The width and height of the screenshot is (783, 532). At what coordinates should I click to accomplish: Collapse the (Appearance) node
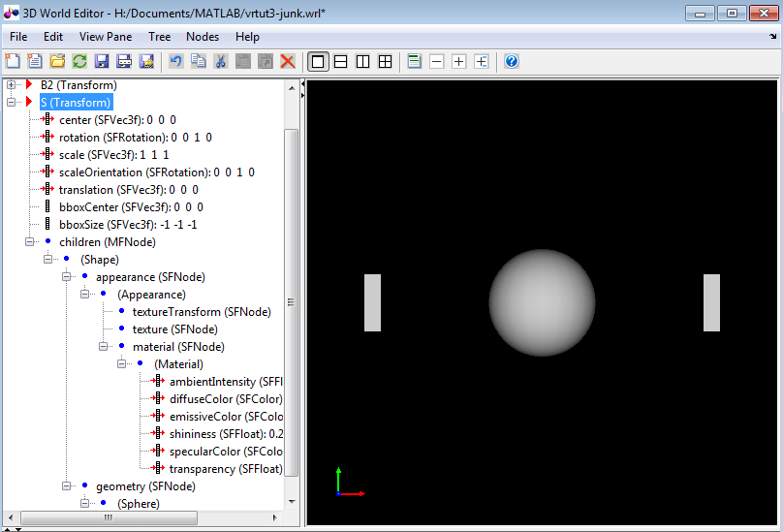(x=85, y=294)
